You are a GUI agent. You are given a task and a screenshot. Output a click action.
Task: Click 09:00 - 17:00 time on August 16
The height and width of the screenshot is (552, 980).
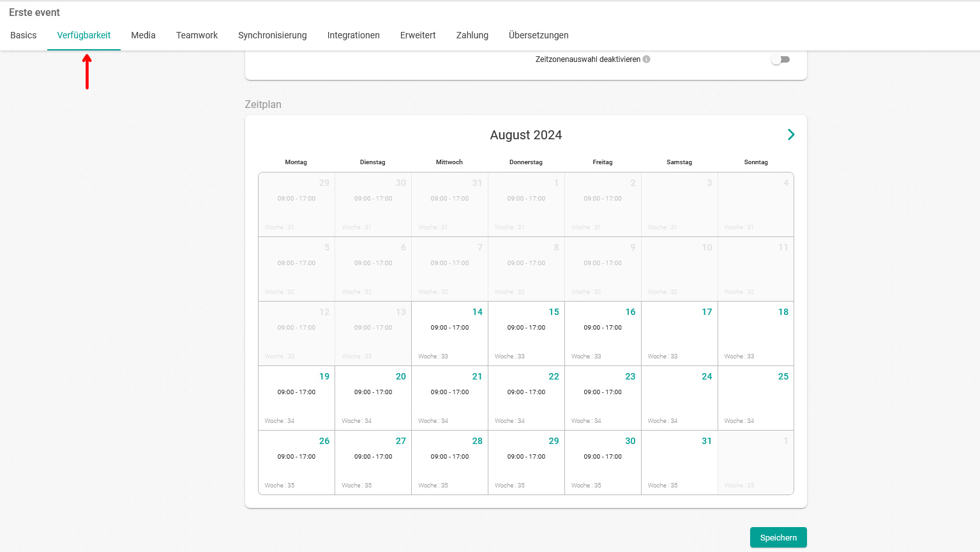pos(603,328)
